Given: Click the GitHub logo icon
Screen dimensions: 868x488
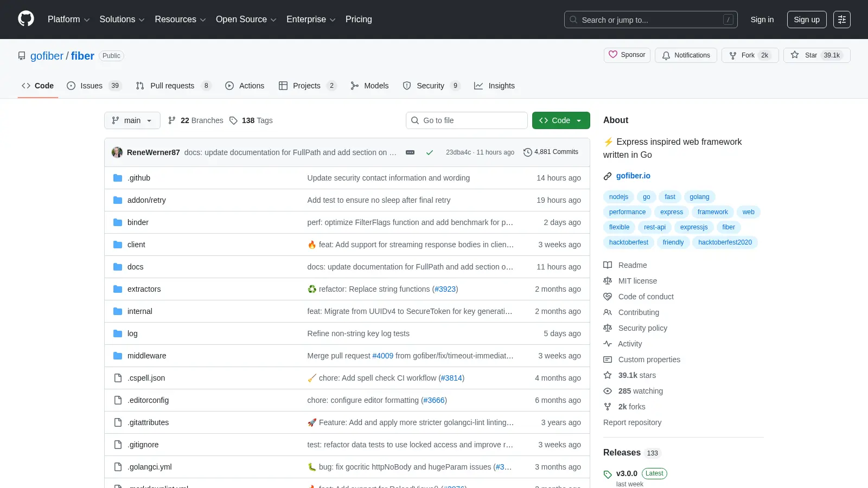Looking at the screenshot, I should pyautogui.click(x=26, y=19).
